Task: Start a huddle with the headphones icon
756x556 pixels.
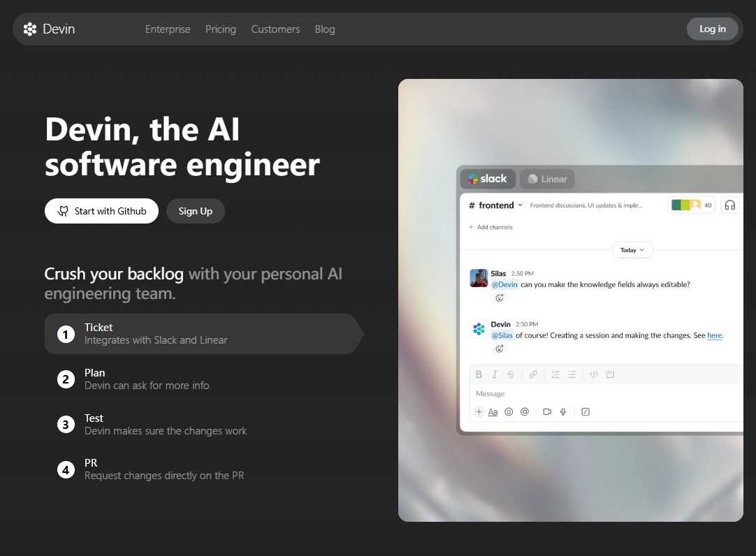Action: click(x=729, y=205)
